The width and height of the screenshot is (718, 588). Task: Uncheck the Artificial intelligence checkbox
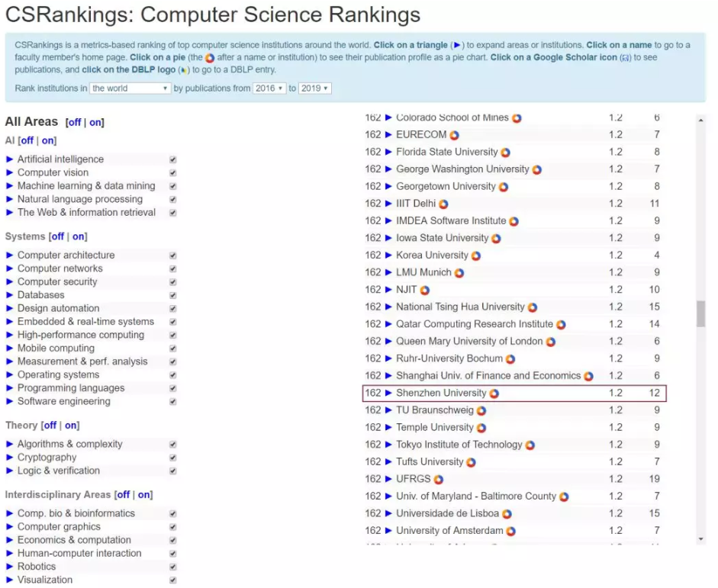pos(172,159)
